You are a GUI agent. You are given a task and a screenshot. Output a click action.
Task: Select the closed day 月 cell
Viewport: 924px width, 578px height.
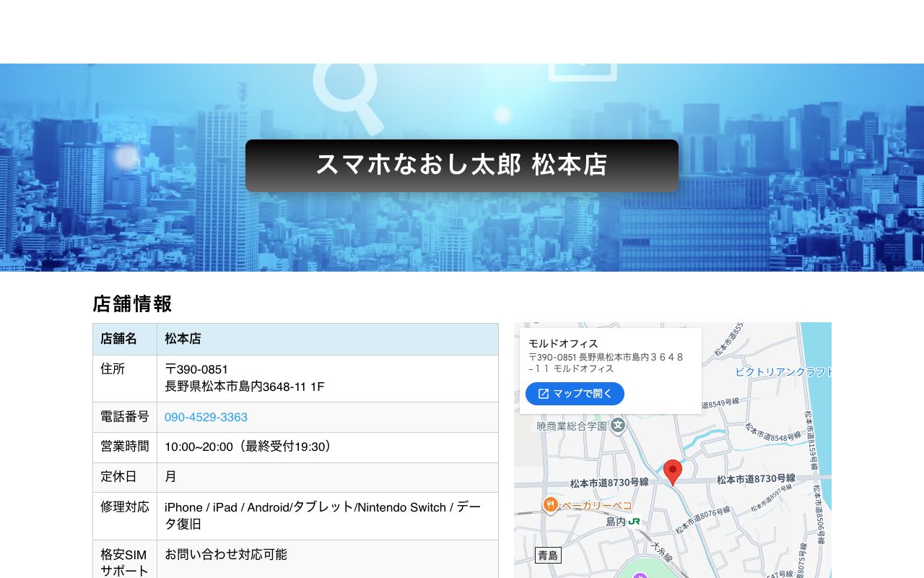click(x=328, y=478)
